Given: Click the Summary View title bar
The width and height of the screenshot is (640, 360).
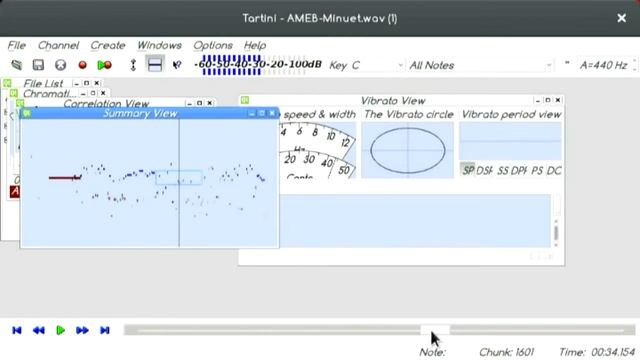Looking at the screenshot, I should pos(149,113).
